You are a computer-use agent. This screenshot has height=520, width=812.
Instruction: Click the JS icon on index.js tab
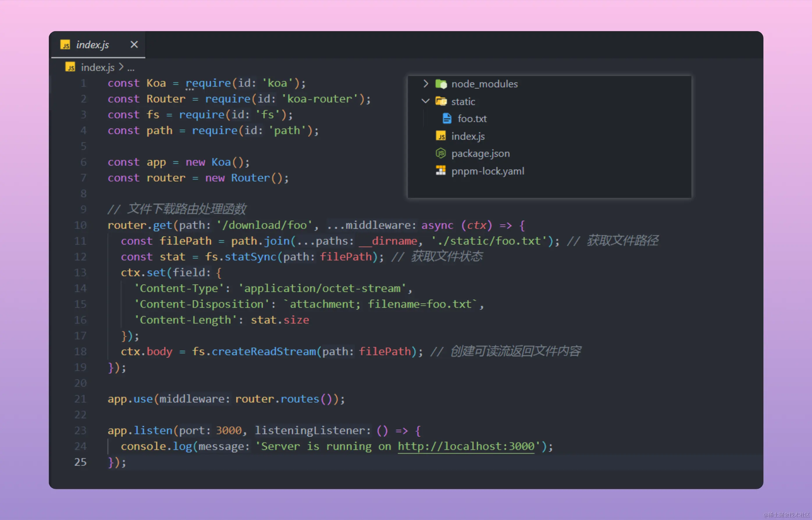click(65, 45)
